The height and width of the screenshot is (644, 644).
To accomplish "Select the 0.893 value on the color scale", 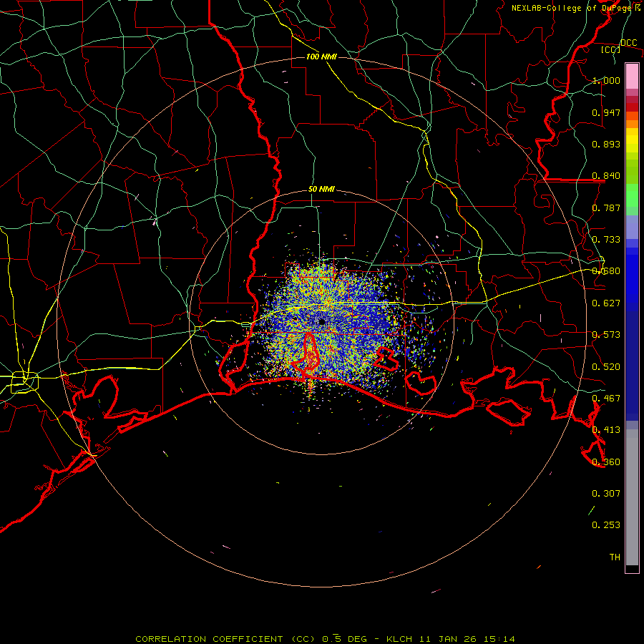I will point(606,144).
